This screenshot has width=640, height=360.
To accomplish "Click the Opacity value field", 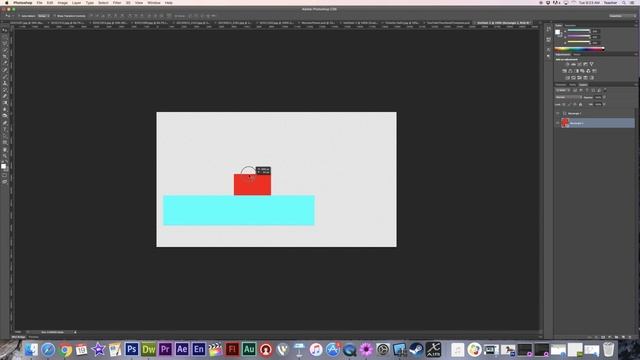I will coord(598,97).
